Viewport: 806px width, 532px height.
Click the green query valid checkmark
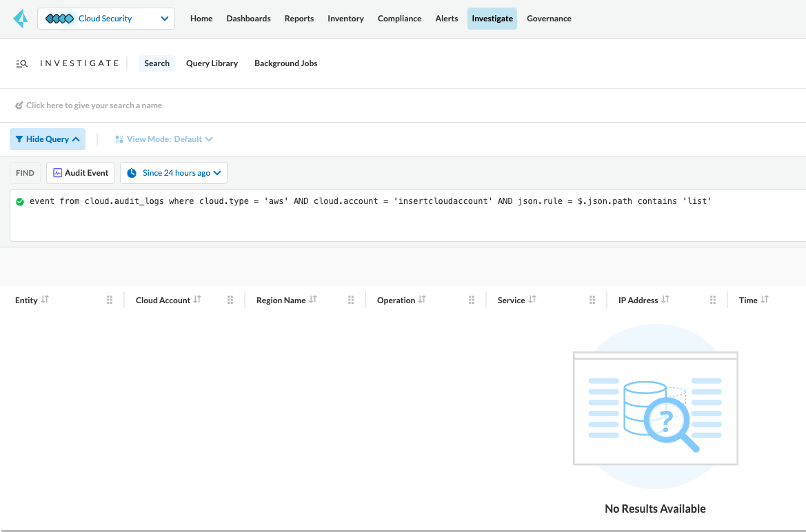coord(20,201)
